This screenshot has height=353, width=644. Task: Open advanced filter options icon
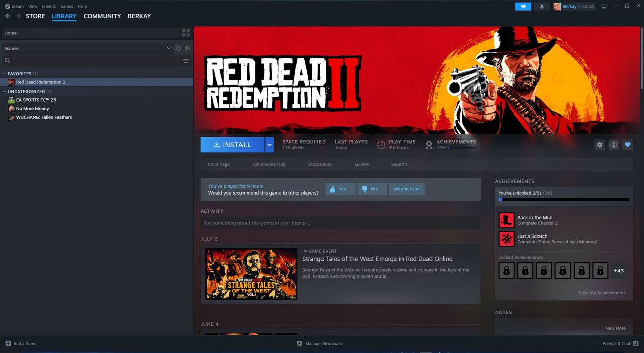186,61
